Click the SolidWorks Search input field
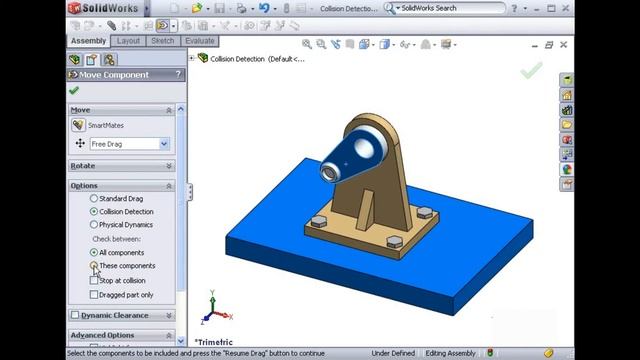The image size is (640, 360). [451, 8]
